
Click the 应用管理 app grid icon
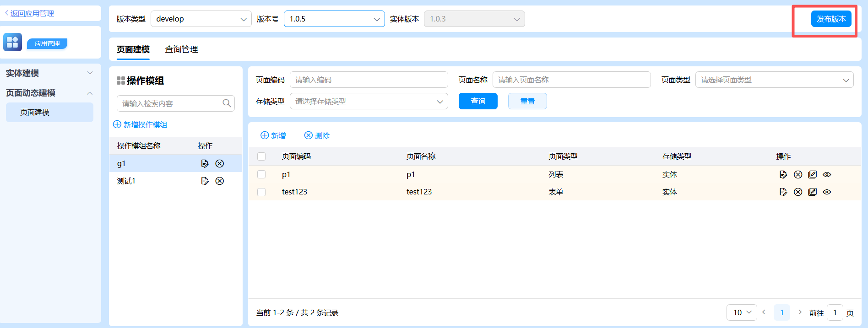point(12,42)
